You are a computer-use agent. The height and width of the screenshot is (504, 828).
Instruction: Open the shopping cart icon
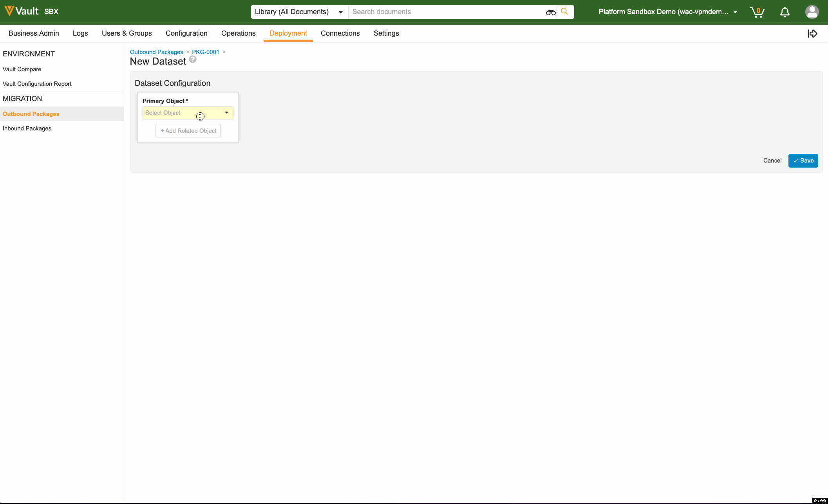point(757,12)
